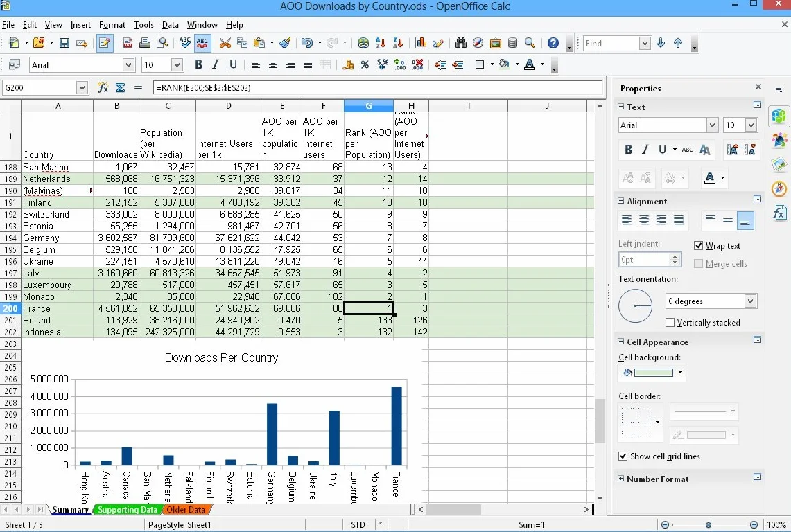Collapse the Cell Appearance panel
Screen dimensions: 791x532
(621, 342)
